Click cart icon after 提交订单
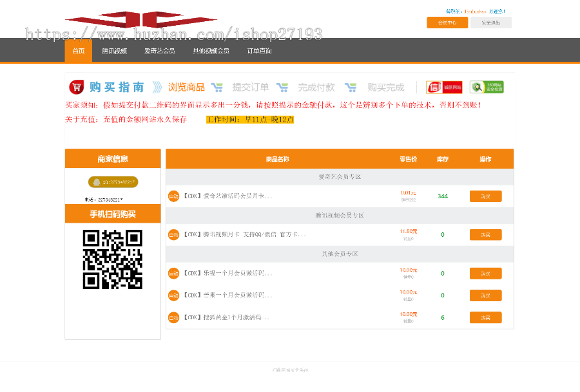This screenshot has width=580, height=392. [x=282, y=88]
